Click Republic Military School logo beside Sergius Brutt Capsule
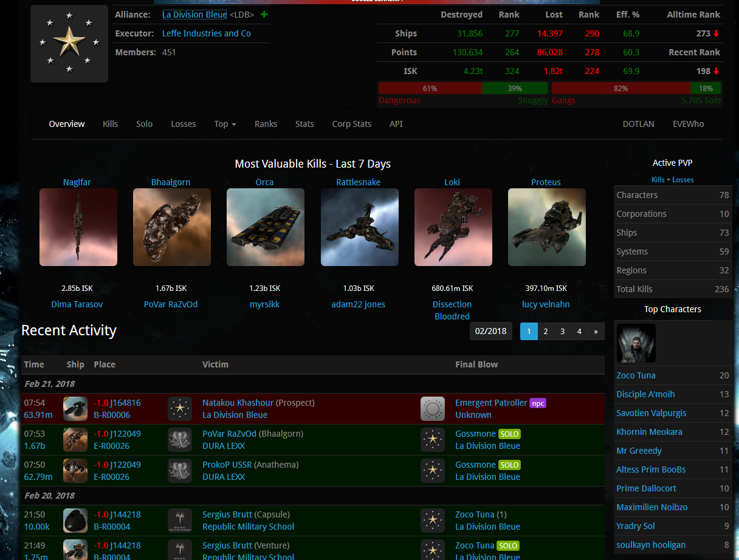 coord(180,521)
